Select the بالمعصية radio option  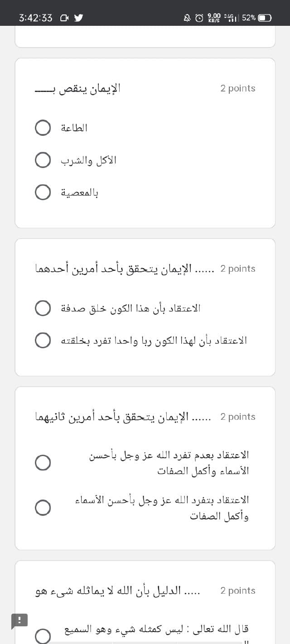pyautogui.click(x=43, y=192)
